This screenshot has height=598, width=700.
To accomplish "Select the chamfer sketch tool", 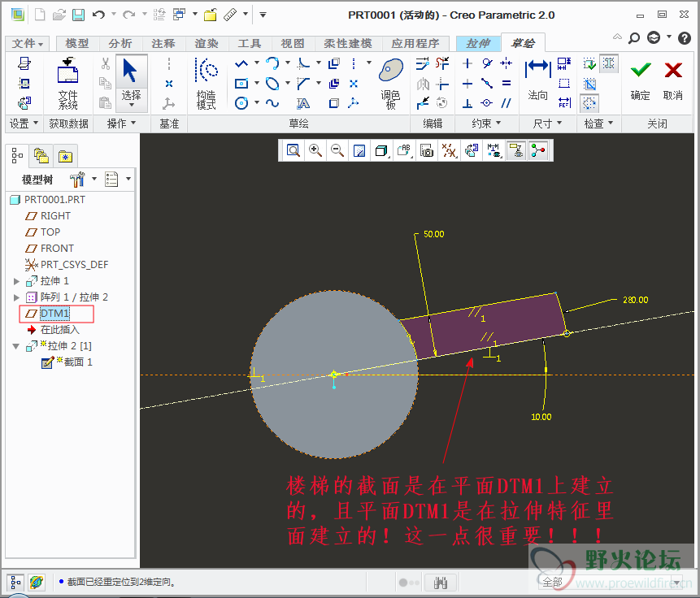I will (x=303, y=84).
